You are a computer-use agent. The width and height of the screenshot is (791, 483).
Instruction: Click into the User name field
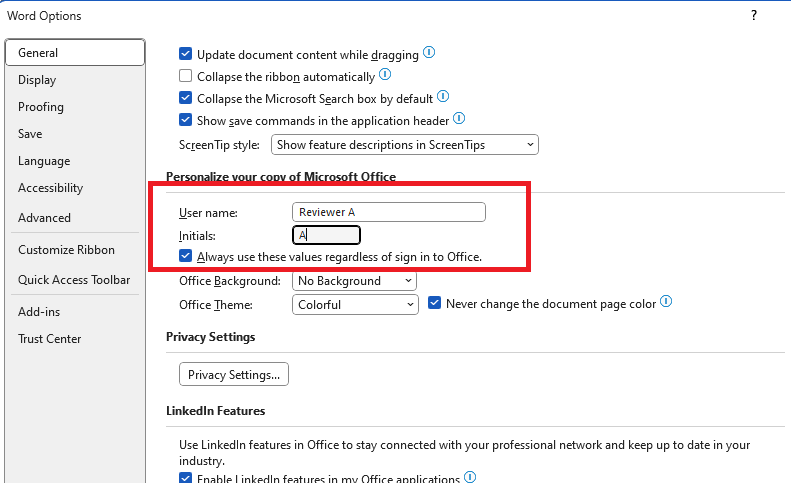point(388,212)
